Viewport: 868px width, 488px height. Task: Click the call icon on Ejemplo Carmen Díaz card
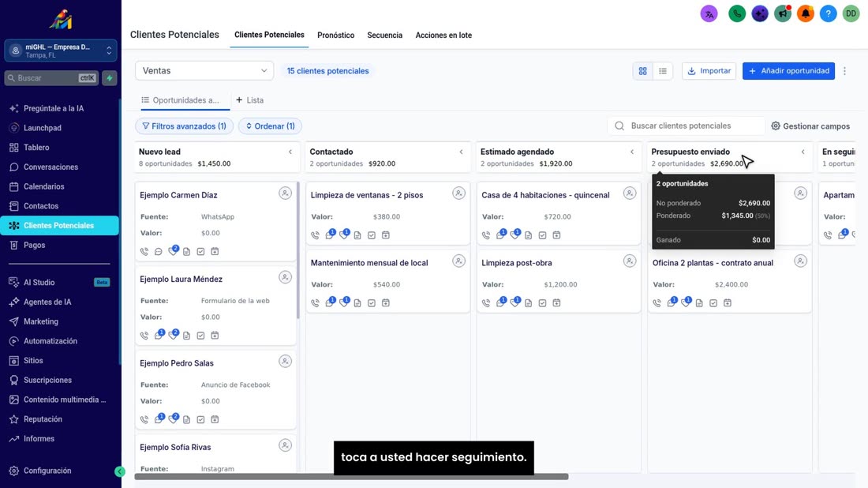pos(144,251)
